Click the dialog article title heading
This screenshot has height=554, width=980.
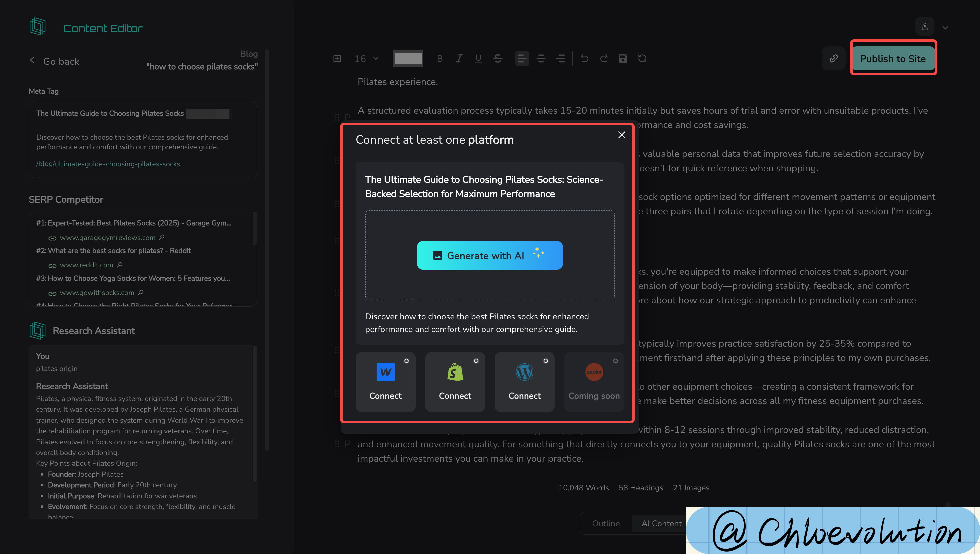pos(484,186)
